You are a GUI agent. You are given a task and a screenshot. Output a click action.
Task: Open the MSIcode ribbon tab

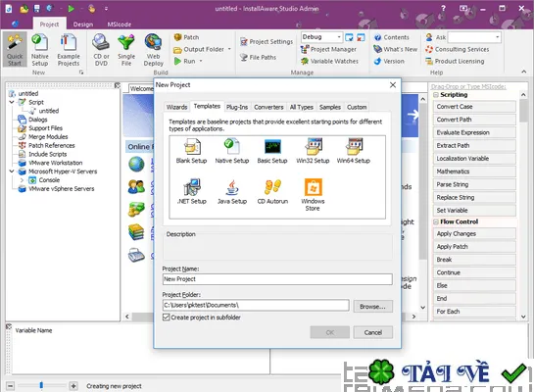120,24
